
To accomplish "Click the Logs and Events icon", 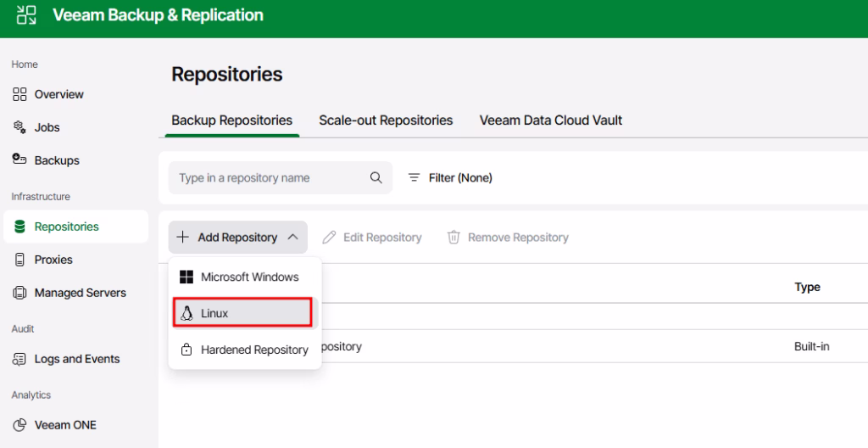I will coord(20,359).
